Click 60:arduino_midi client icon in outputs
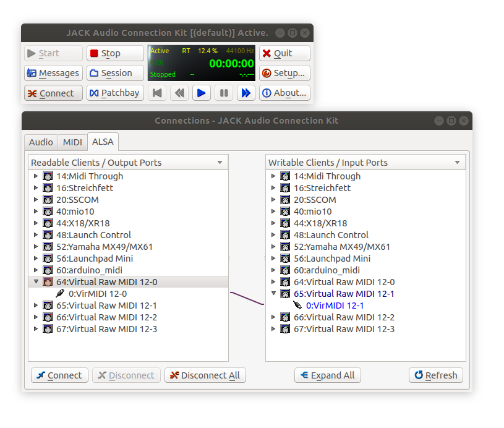This screenshot has height=428, width=504. point(48,270)
